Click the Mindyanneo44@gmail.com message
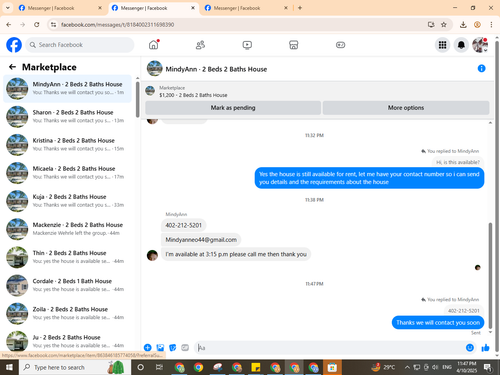 (x=201, y=240)
